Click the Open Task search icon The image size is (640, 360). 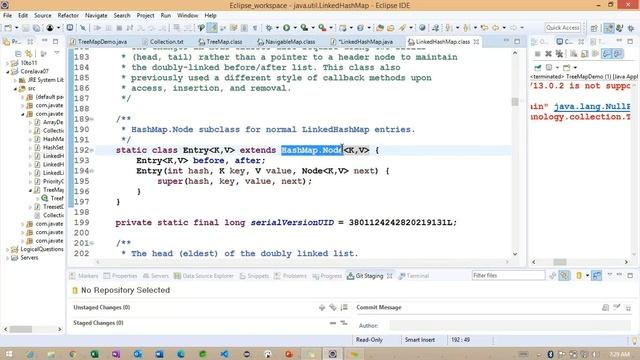click(391, 28)
